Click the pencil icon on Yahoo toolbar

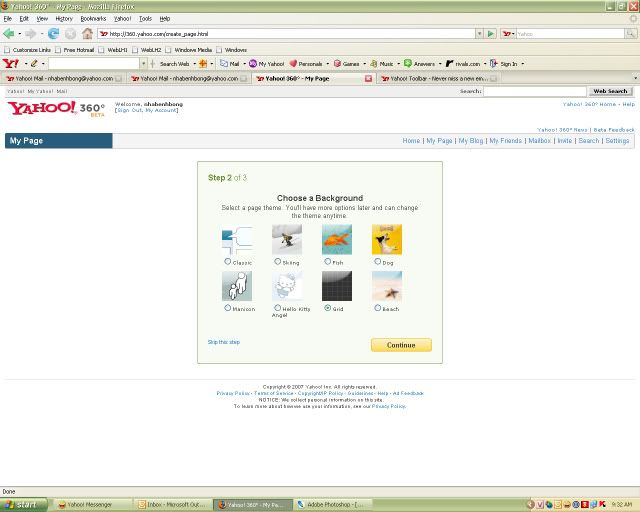coord(34,64)
